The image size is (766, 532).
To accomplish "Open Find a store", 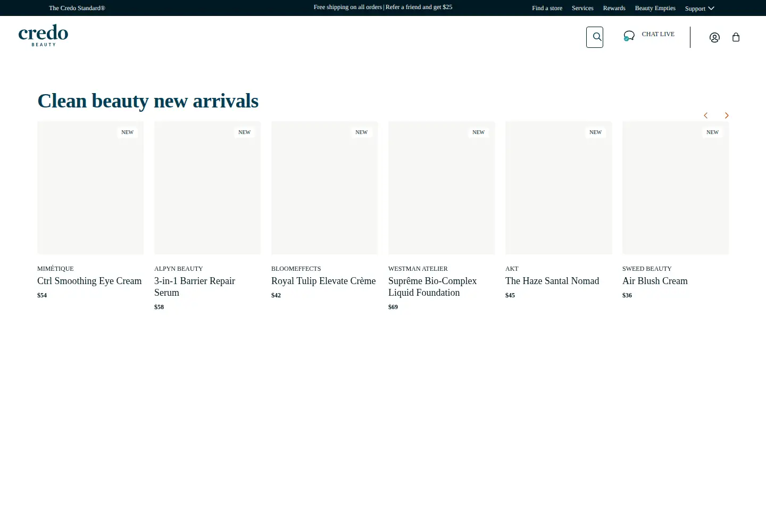I will click(547, 8).
